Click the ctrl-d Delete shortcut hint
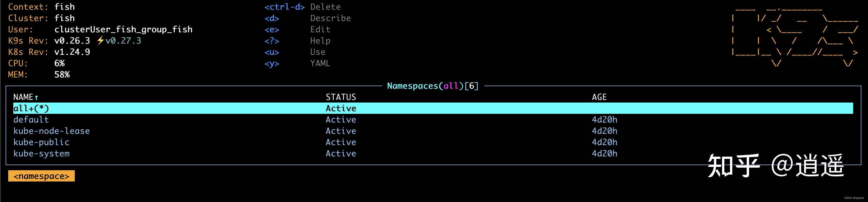 (302, 7)
